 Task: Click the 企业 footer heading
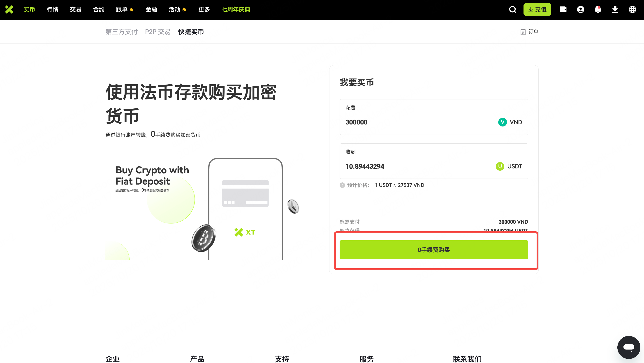click(113, 359)
